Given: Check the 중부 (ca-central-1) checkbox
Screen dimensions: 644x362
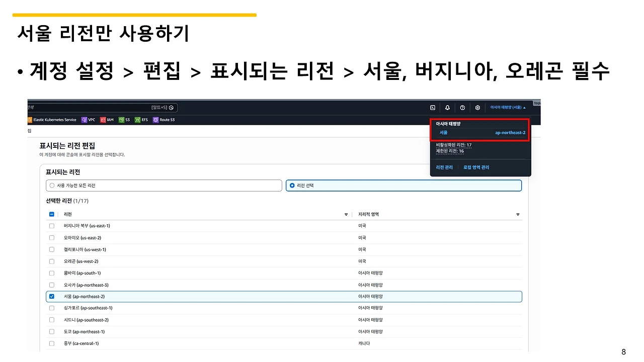Looking at the screenshot, I should coord(52,343).
